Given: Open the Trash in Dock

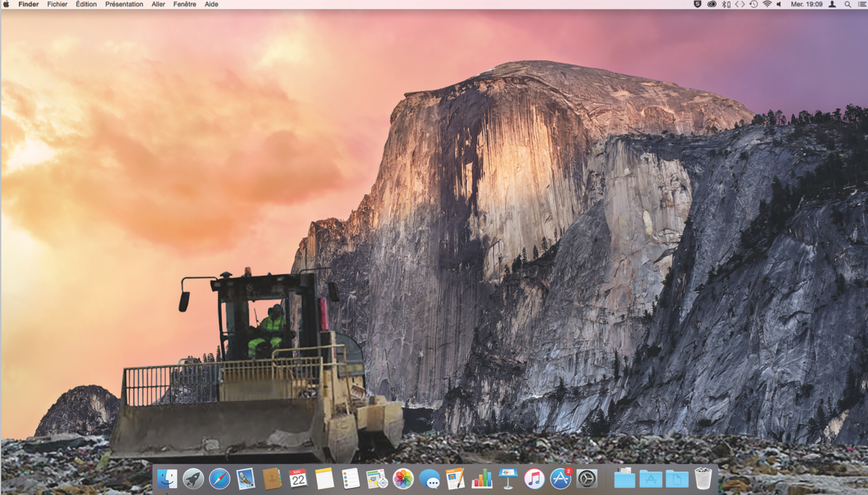Looking at the screenshot, I should pyautogui.click(x=703, y=479).
